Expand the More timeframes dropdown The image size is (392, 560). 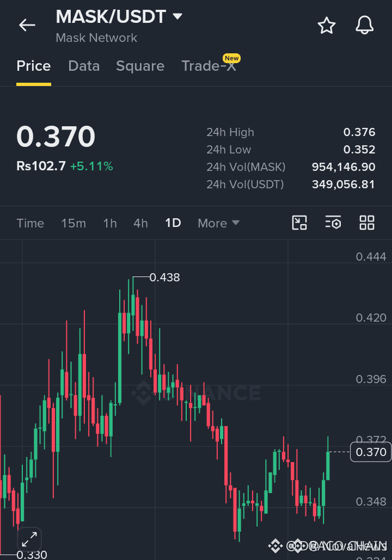pyautogui.click(x=218, y=223)
